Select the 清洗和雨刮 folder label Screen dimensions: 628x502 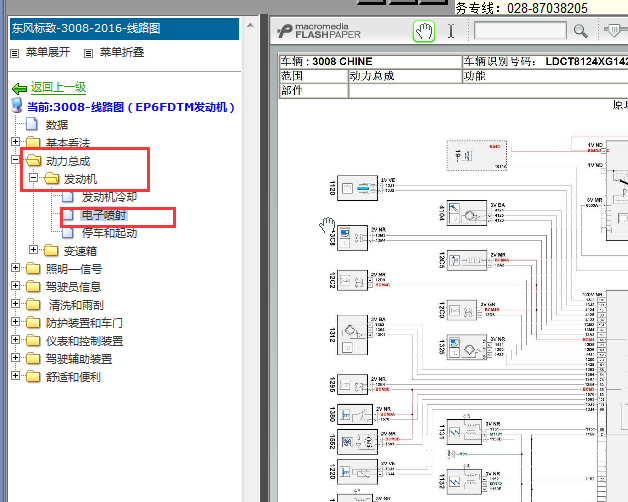click(x=76, y=305)
